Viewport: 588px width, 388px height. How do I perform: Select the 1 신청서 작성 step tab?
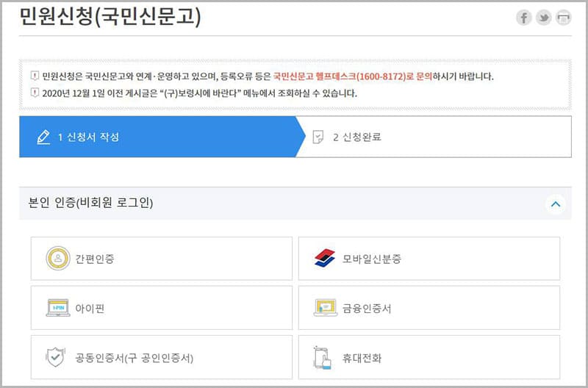(158, 137)
